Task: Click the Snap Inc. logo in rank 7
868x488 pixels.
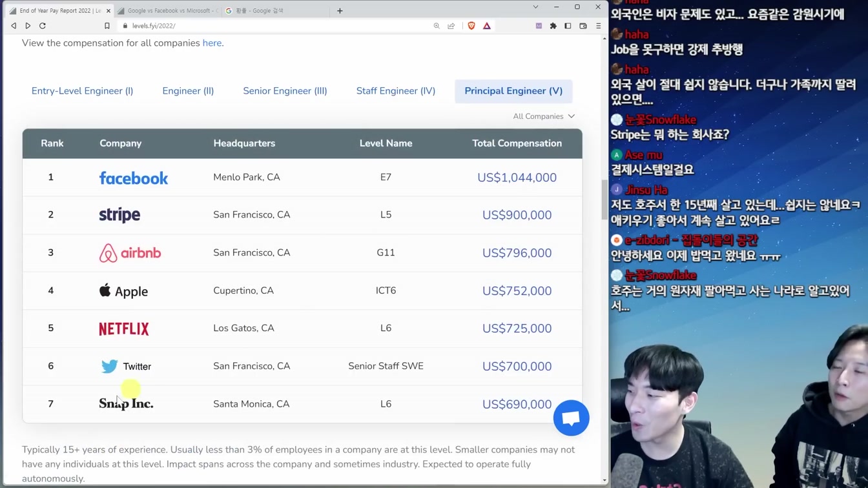Action: (126, 404)
